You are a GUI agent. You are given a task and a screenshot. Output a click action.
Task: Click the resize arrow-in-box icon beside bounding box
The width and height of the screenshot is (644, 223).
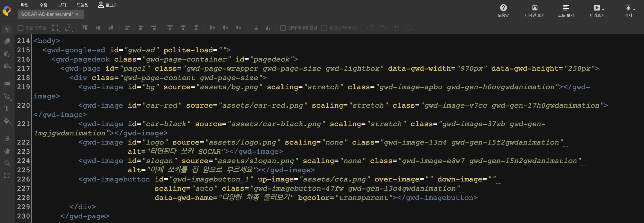point(69,28)
